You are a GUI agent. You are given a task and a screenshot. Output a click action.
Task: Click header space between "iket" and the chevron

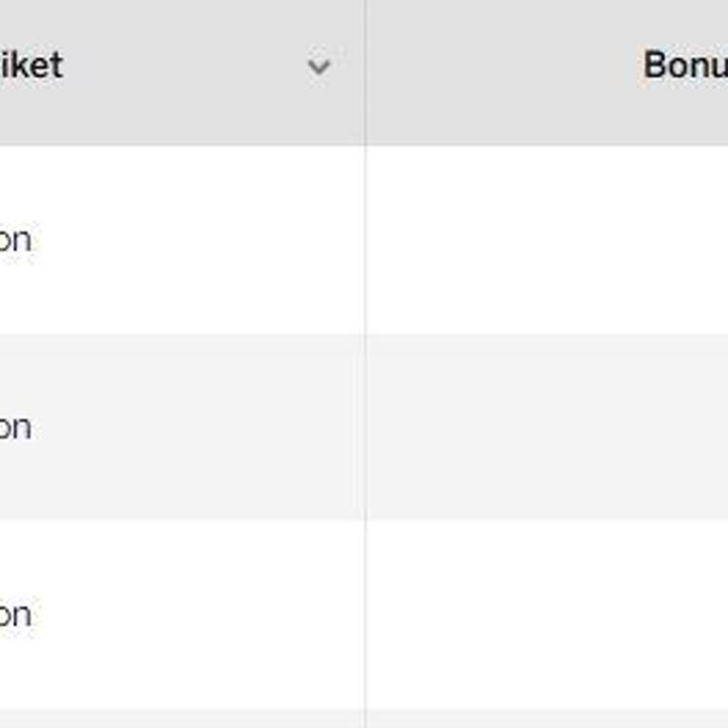[185, 66]
